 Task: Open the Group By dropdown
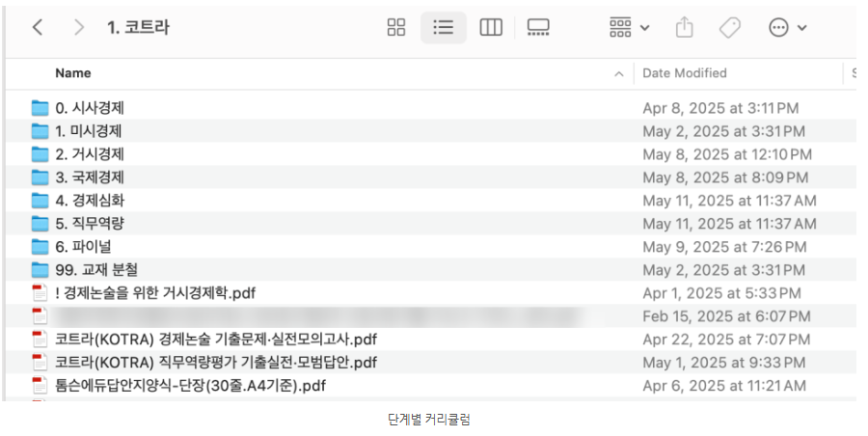[629, 28]
